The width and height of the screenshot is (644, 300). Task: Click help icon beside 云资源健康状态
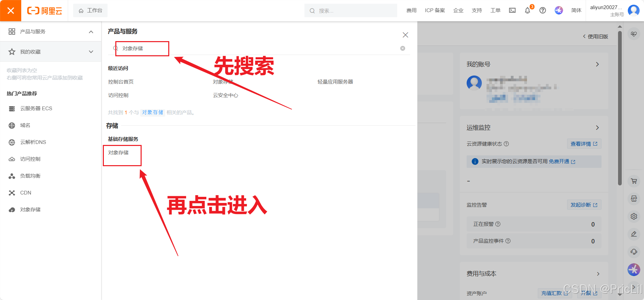pos(506,144)
